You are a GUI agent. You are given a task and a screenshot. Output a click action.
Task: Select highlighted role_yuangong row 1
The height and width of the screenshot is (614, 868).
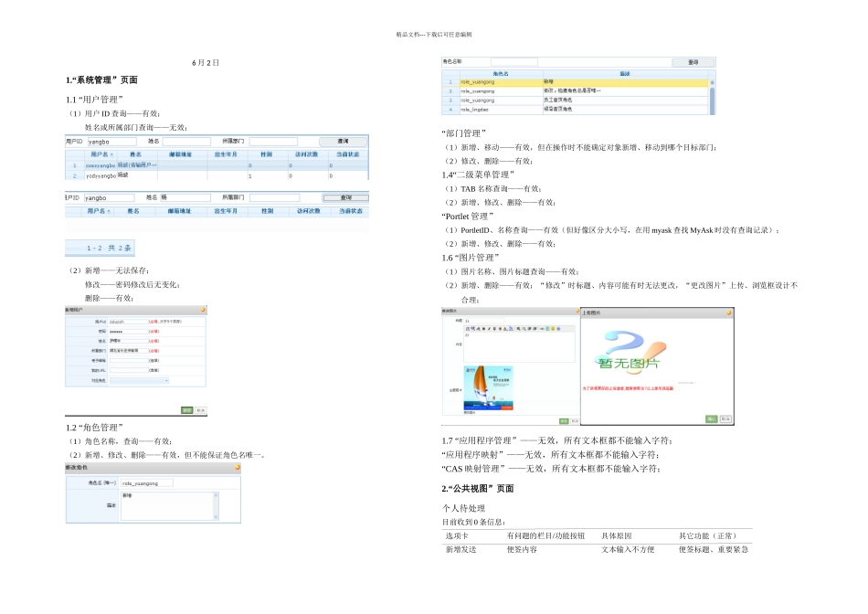575,82
